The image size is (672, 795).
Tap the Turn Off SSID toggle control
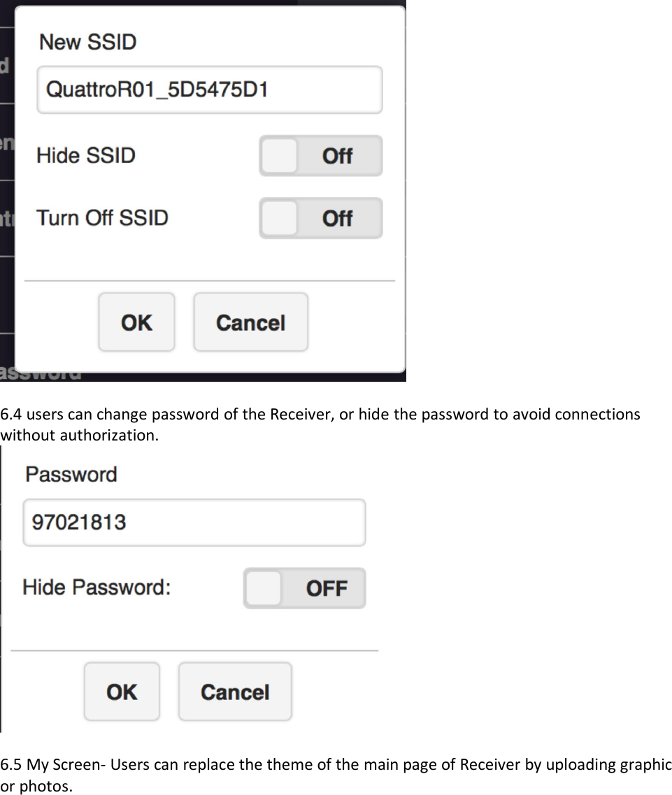pos(320,218)
